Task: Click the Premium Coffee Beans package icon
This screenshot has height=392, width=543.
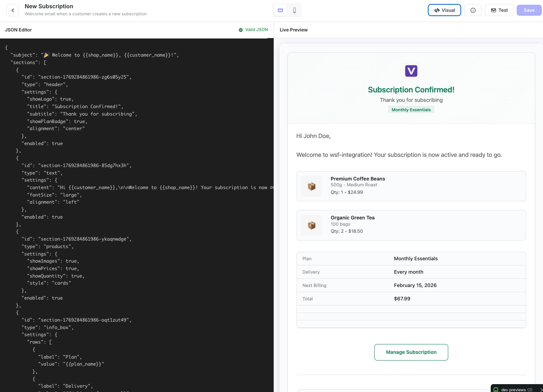Action: [311, 186]
